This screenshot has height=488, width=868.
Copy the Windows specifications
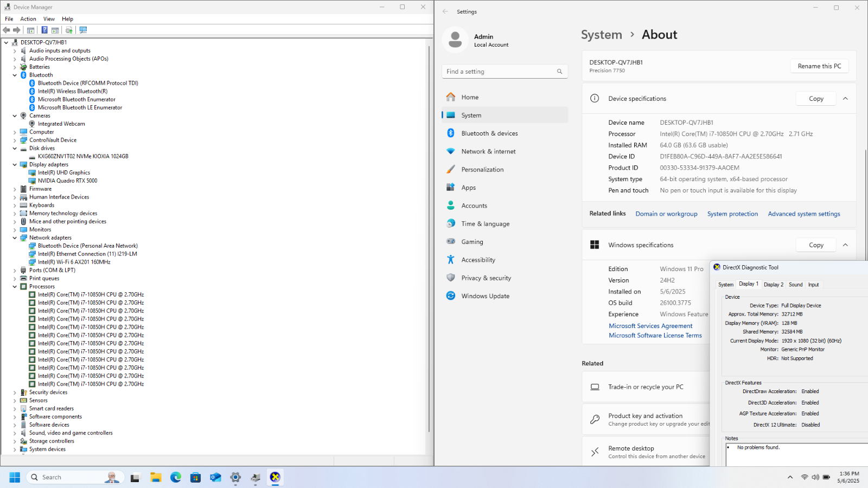[x=816, y=245]
